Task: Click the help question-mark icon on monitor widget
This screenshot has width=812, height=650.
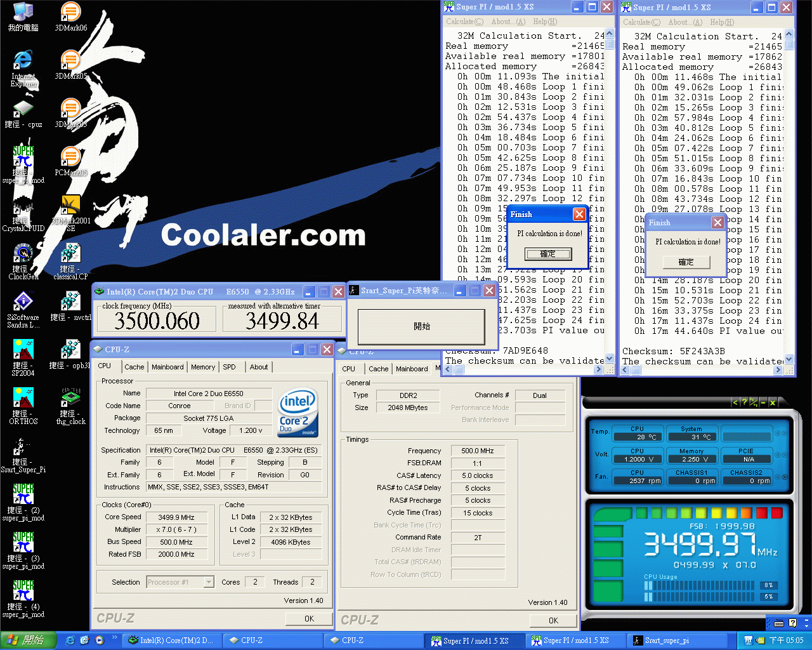Action: tap(744, 402)
